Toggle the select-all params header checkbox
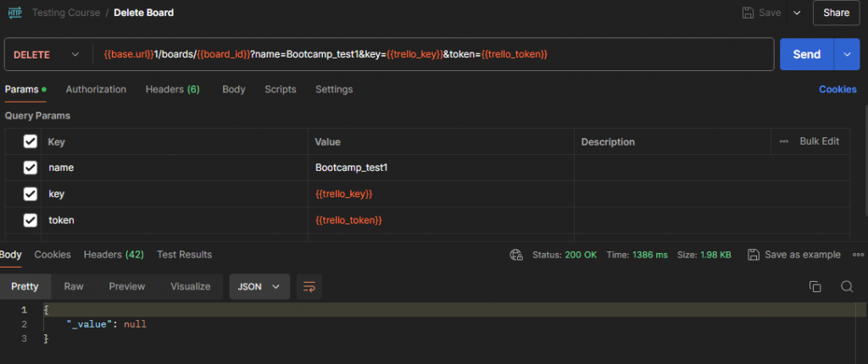The height and width of the screenshot is (364, 868). pyautogui.click(x=30, y=141)
